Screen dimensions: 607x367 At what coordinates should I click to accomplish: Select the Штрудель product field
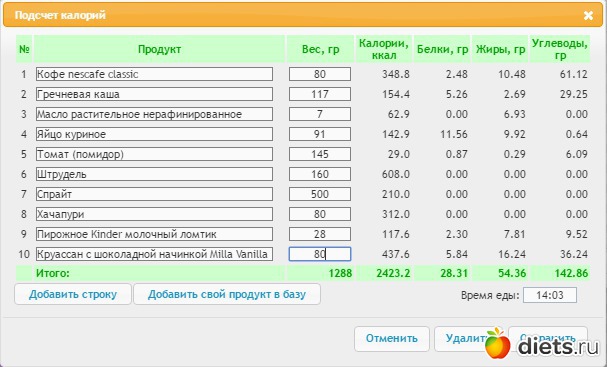click(x=154, y=174)
